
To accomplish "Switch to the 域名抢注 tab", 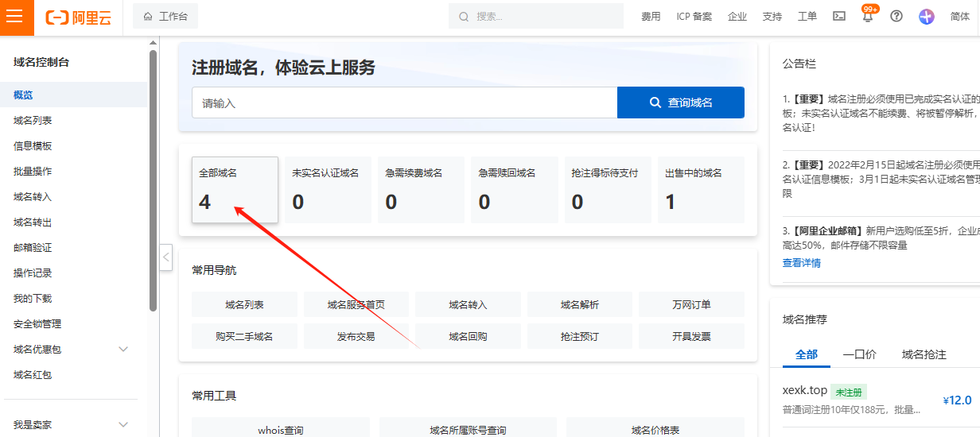I will pyautogui.click(x=924, y=354).
